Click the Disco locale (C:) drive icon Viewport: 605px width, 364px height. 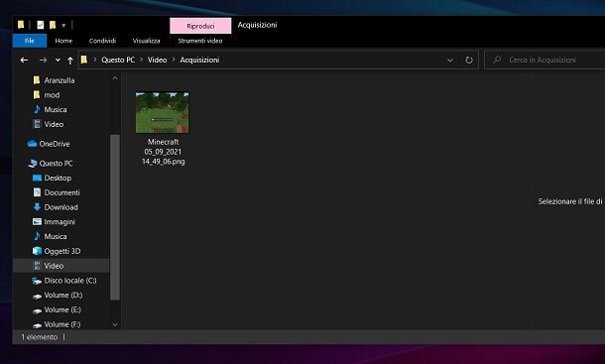coord(37,281)
